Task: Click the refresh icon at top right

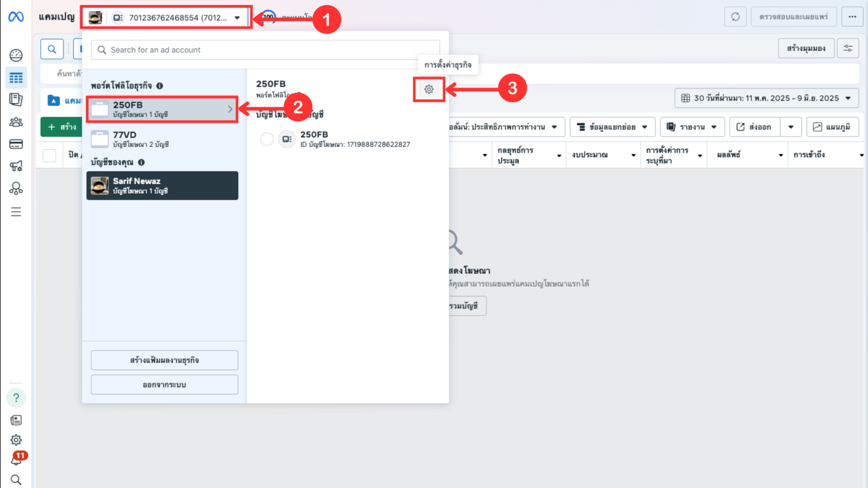Action: click(735, 17)
